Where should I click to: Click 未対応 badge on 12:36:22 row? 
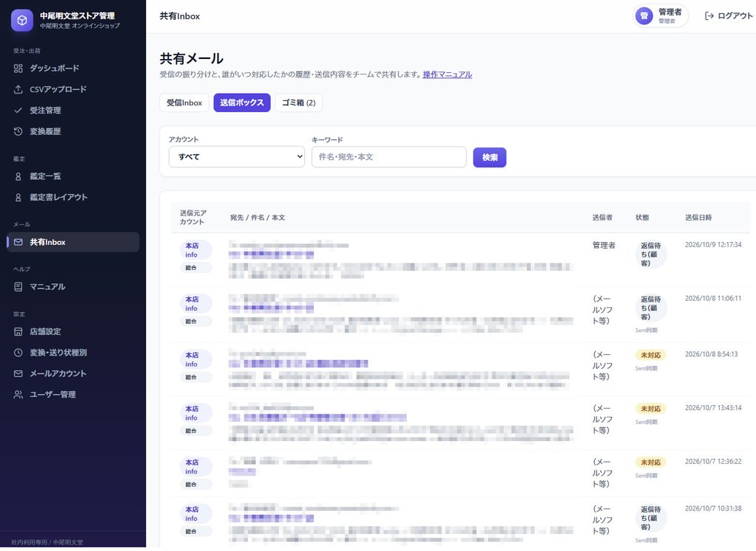point(650,462)
